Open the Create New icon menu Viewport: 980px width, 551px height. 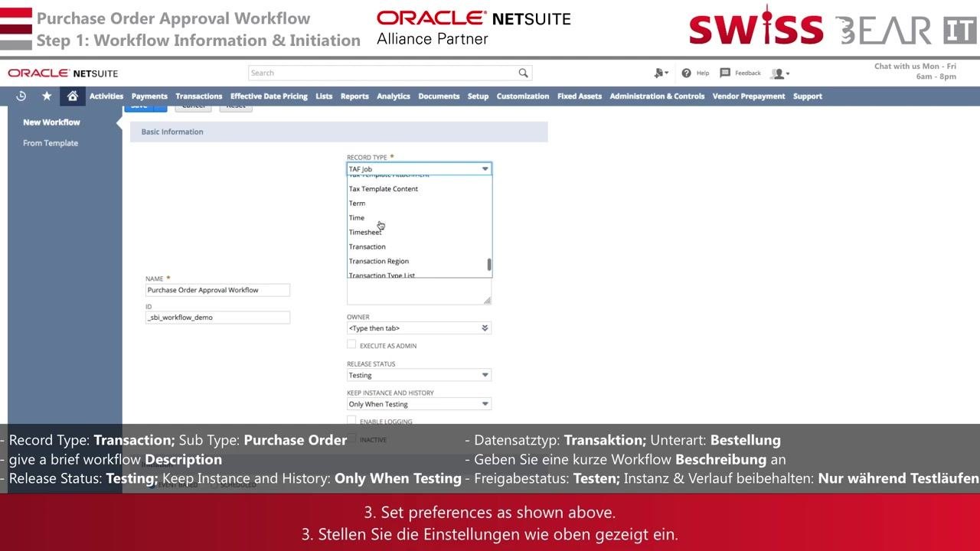(x=661, y=73)
